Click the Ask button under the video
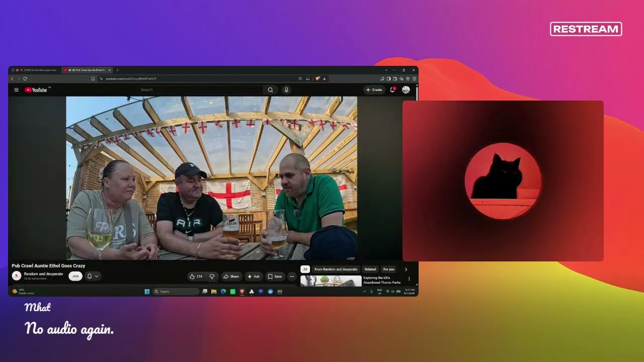 253,277
